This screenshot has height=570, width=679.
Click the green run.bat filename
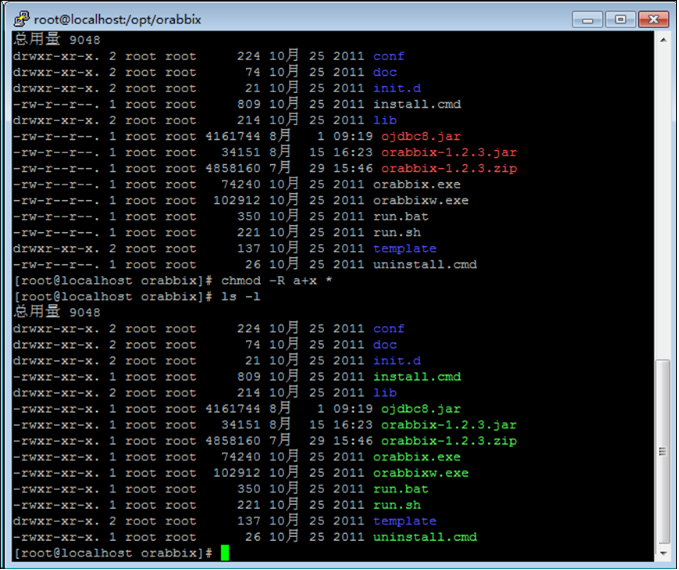point(401,489)
